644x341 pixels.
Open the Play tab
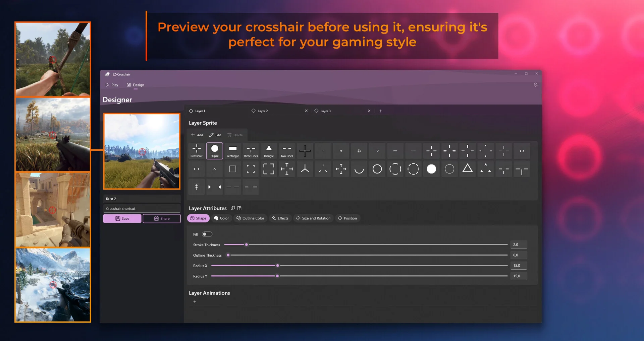[112, 85]
